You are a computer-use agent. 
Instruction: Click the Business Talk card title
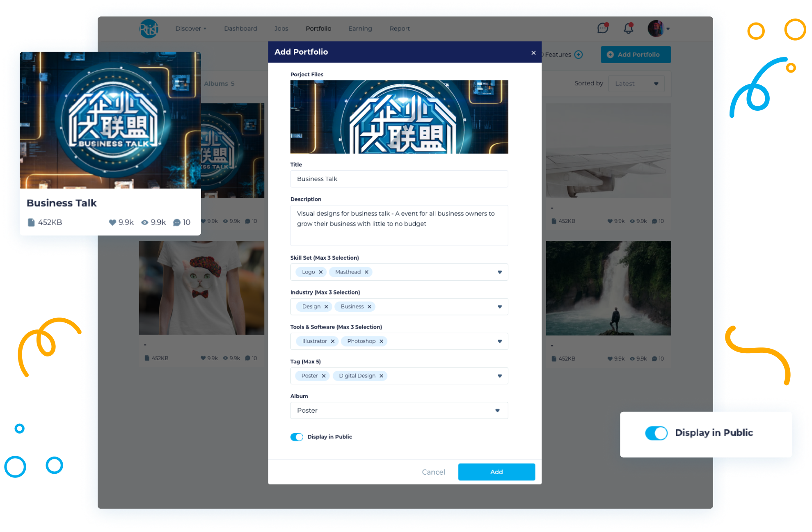point(62,203)
